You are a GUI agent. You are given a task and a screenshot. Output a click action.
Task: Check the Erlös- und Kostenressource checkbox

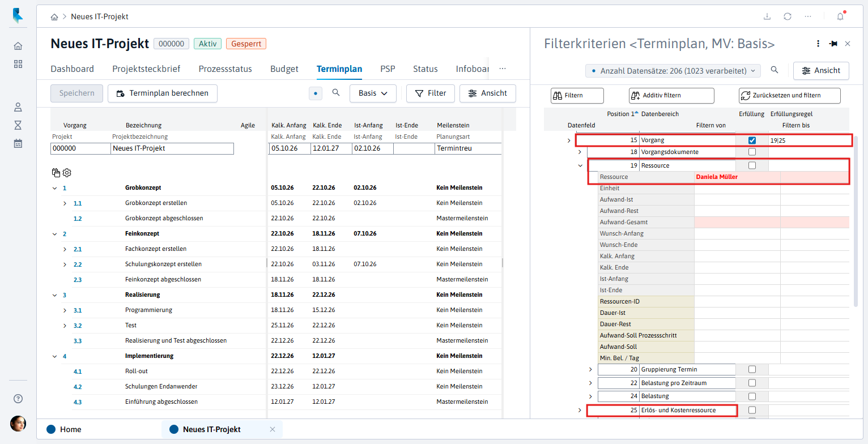pos(752,410)
